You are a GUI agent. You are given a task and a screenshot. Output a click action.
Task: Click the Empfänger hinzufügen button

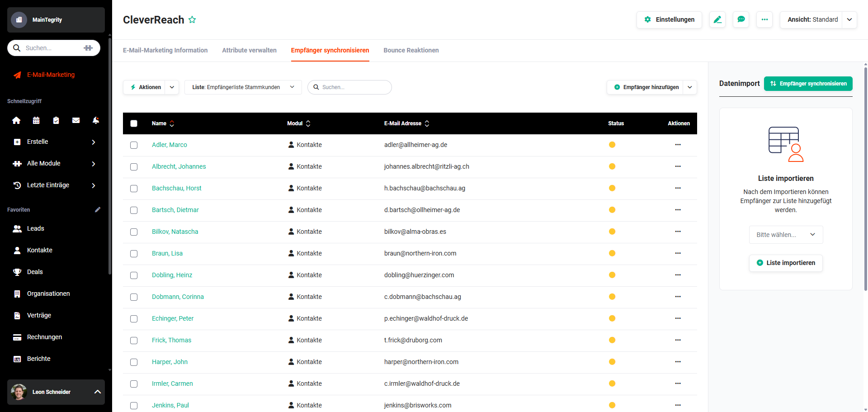click(645, 87)
